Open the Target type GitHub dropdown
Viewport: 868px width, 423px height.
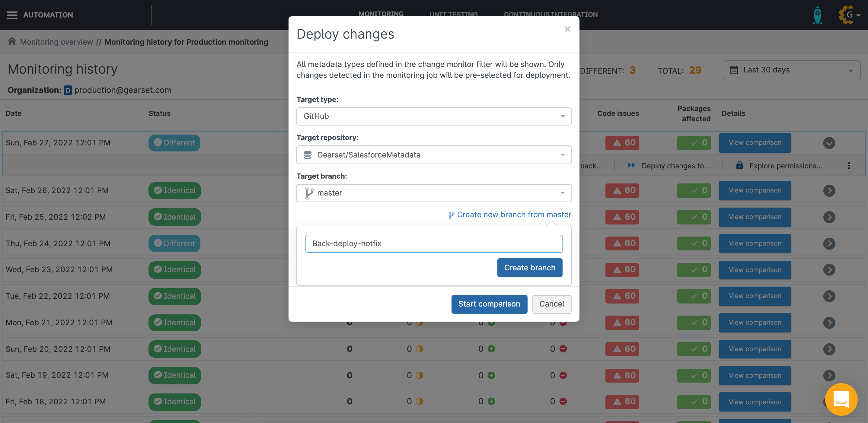point(433,116)
